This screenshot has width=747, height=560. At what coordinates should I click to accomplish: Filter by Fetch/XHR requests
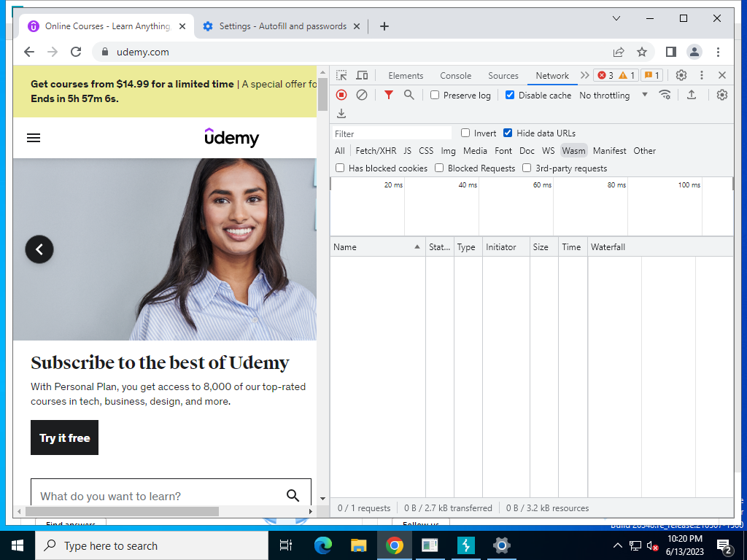[x=376, y=151]
